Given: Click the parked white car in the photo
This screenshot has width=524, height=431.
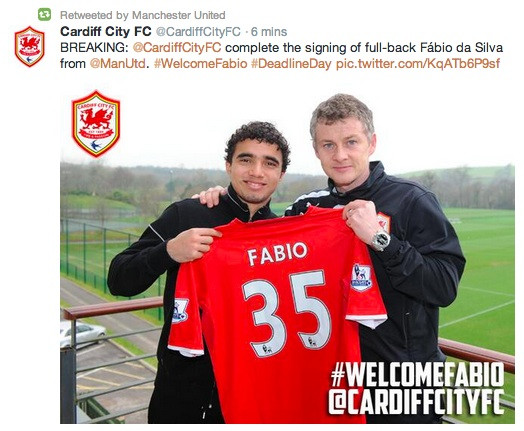Looking at the screenshot, I should coord(82,334).
